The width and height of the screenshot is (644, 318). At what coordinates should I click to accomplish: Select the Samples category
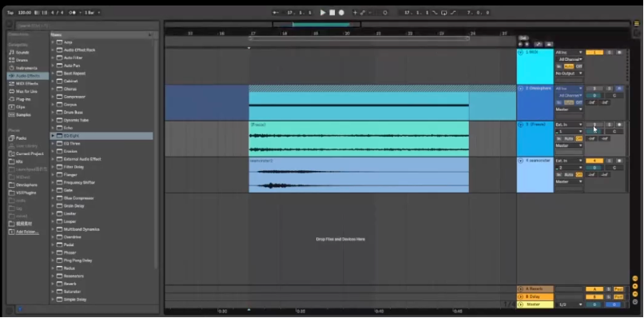point(20,114)
